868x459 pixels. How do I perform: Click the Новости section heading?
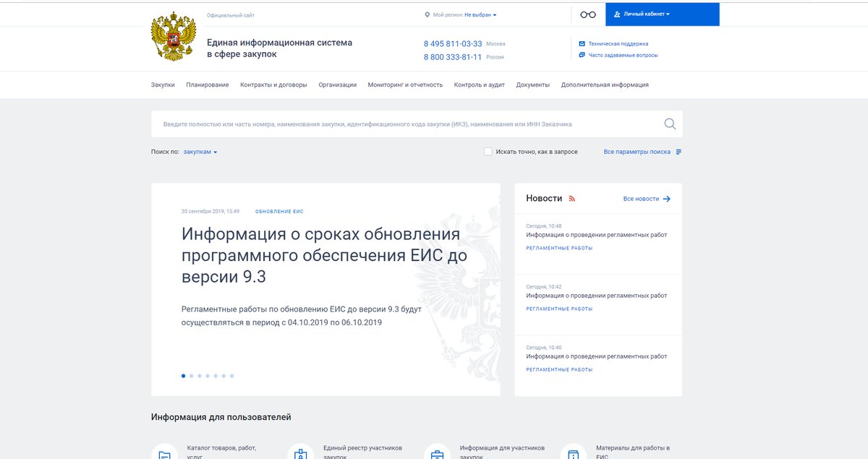tap(544, 198)
